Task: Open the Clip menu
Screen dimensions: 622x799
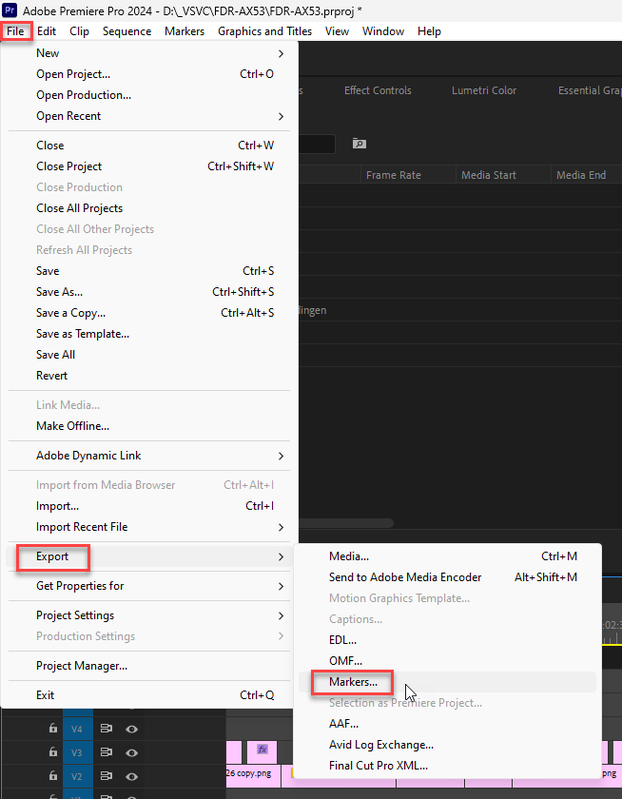Action: [79, 32]
